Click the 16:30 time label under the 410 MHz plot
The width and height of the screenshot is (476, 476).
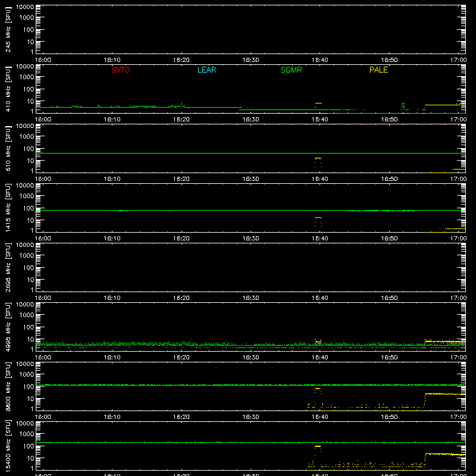[x=250, y=120]
